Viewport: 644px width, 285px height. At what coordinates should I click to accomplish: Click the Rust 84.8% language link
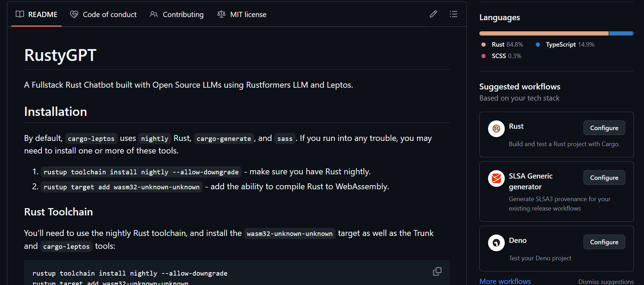507,45
